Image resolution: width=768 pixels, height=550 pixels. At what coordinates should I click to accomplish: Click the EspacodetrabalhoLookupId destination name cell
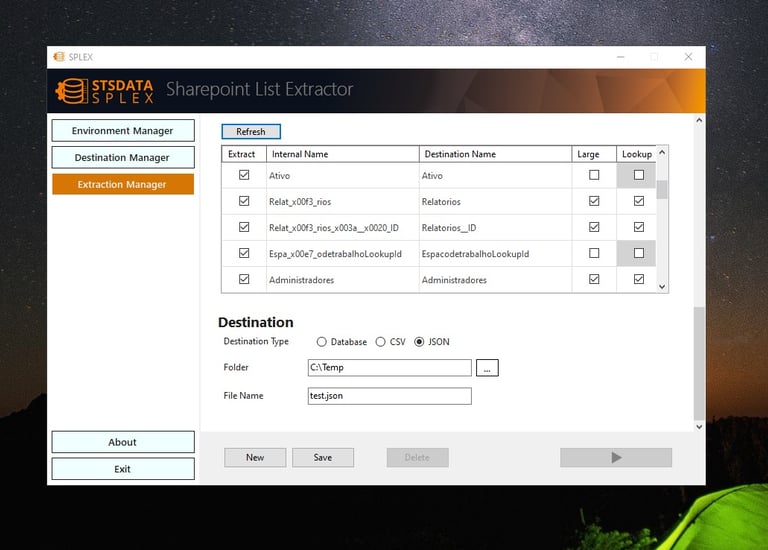[495, 253]
